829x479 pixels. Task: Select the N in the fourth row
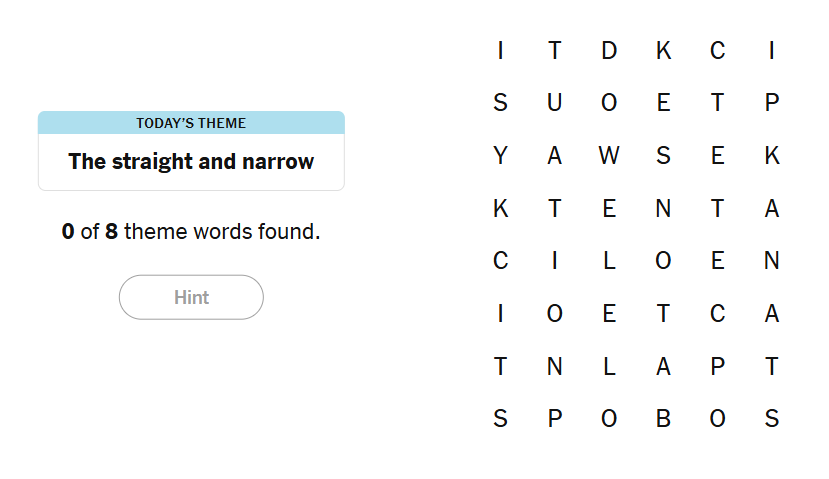tap(663, 208)
